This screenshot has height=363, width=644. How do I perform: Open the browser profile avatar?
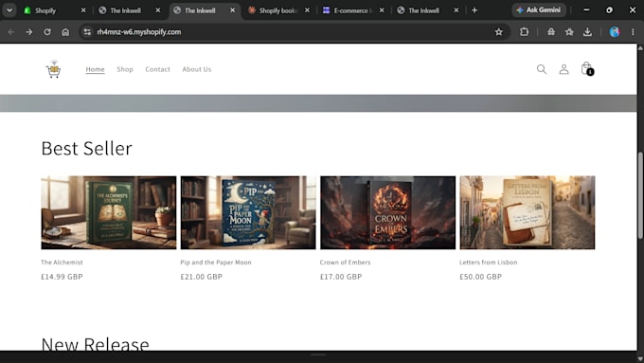pos(615,31)
